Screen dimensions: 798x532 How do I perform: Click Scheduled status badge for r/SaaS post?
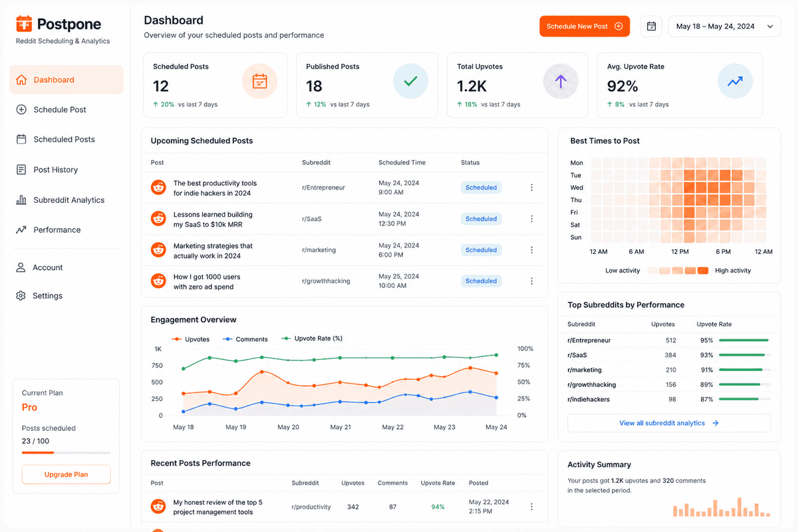pos(481,219)
